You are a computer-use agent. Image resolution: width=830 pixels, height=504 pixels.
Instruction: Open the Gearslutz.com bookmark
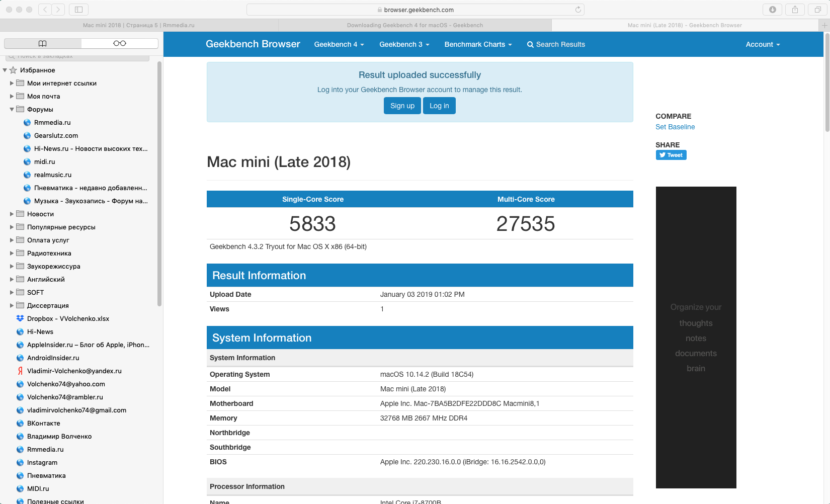tap(56, 135)
